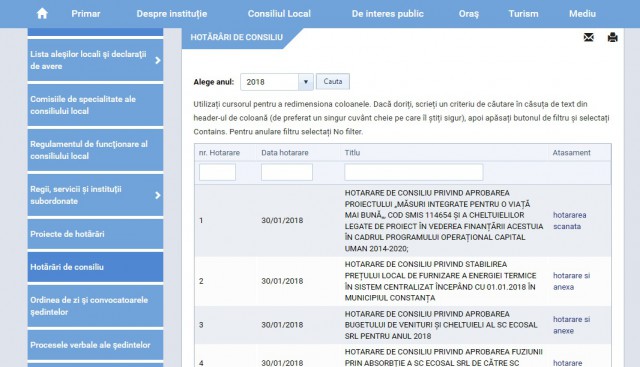This screenshot has width=640, height=367.
Task: Open 'hotarare si anexe' attachment for decision 3
Action: 571,325
